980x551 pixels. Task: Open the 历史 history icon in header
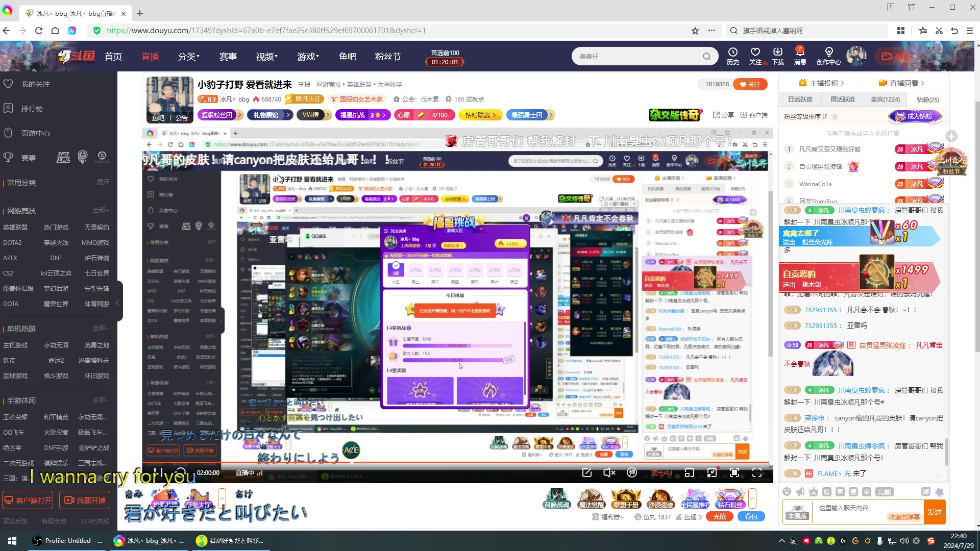pos(733,56)
